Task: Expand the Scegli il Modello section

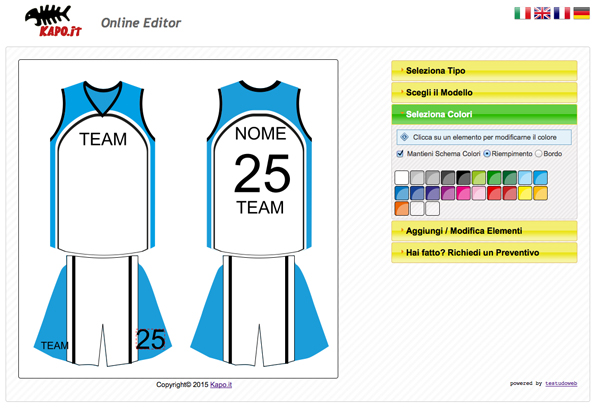Action: (x=484, y=92)
